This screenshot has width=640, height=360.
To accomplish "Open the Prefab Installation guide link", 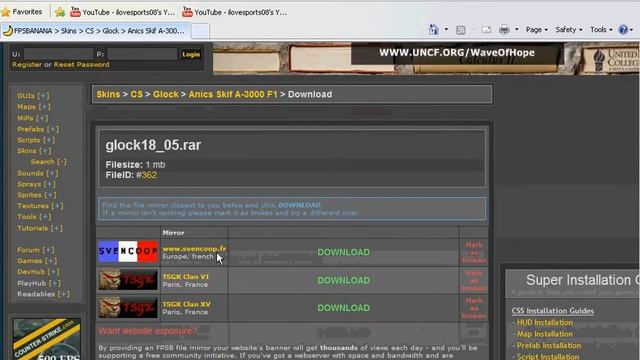I will (549, 345).
